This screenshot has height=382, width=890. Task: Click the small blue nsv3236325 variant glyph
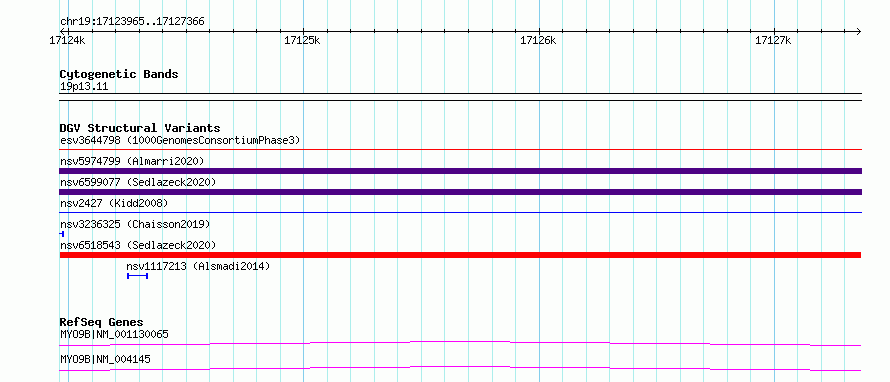click(x=62, y=234)
